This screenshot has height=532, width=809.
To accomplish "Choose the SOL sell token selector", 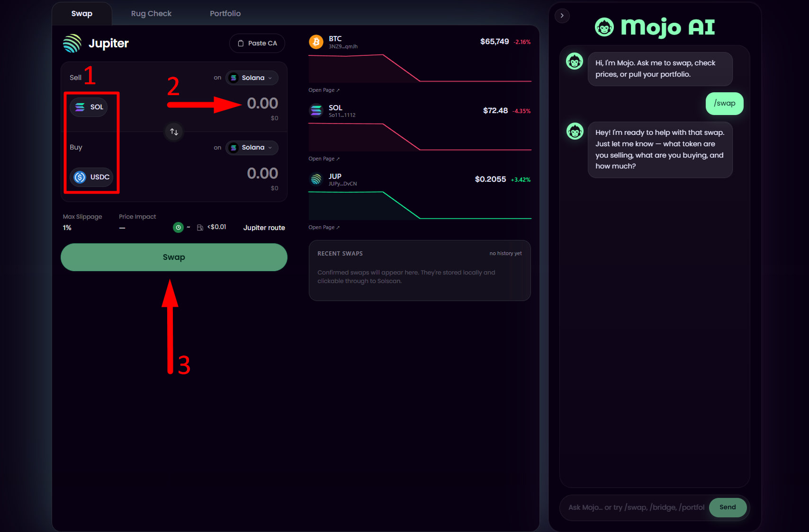I will point(89,107).
